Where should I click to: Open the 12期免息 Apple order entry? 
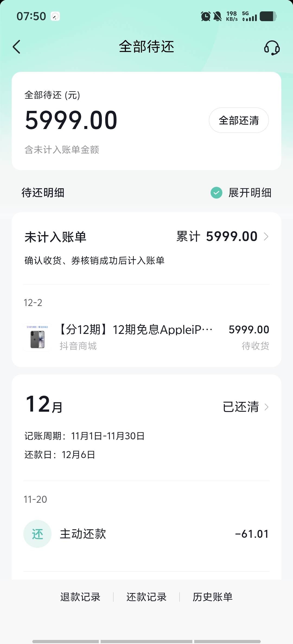(136, 330)
